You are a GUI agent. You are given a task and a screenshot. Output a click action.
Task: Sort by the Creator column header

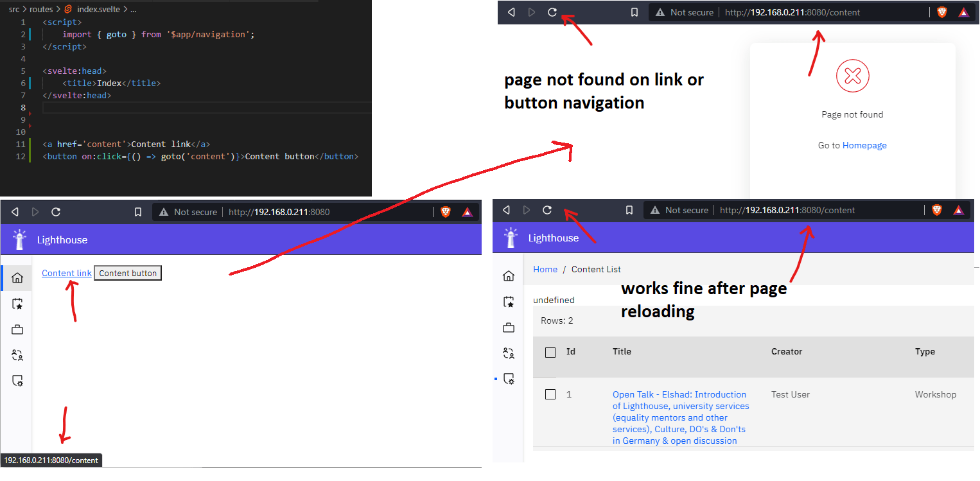pos(787,351)
